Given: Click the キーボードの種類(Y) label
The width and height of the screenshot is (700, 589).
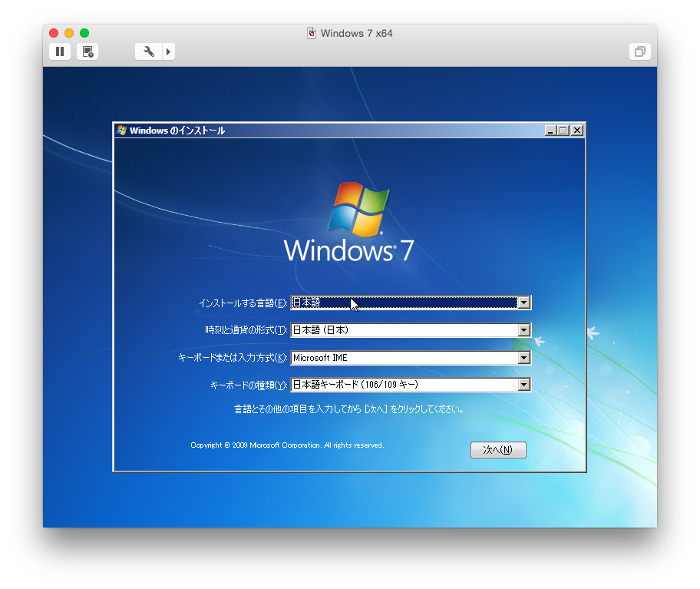Looking at the screenshot, I should (x=249, y=385).
